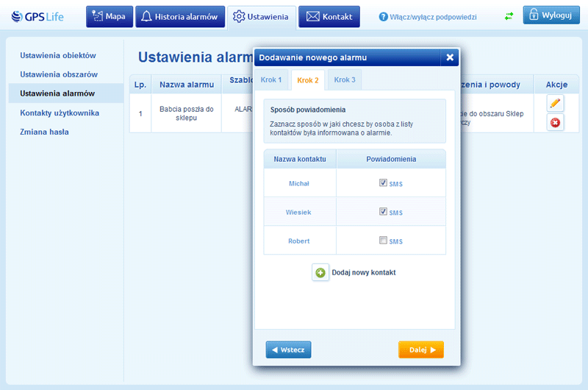588x390 pixels.
Task: Log out with Wyloguj button
Action: (551, 15)
